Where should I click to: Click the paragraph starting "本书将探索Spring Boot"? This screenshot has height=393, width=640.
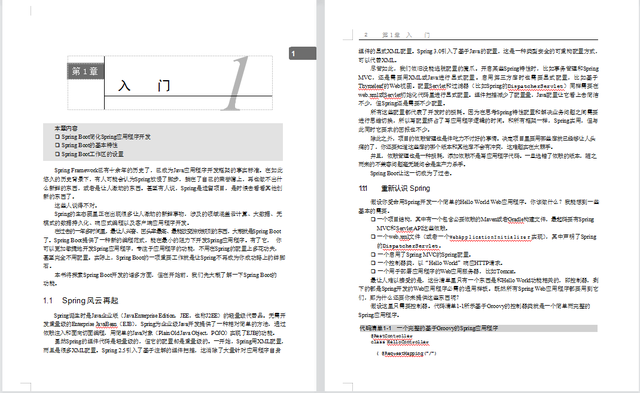(x=160, y=279)
